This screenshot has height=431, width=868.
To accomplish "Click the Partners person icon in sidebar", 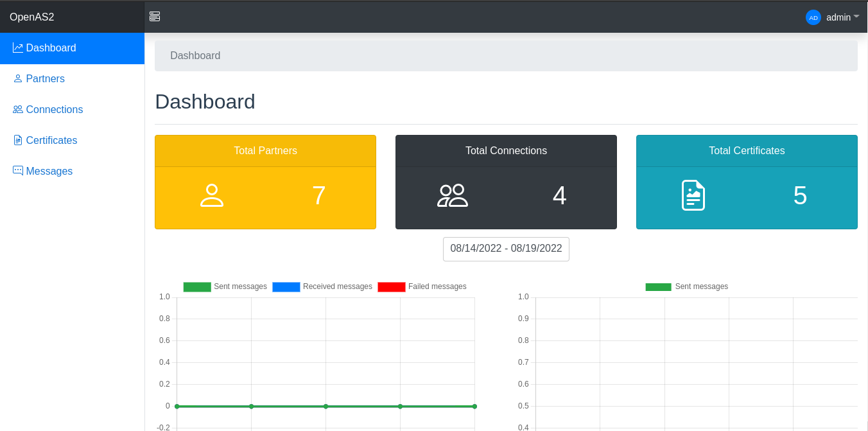I will (18, 78).
